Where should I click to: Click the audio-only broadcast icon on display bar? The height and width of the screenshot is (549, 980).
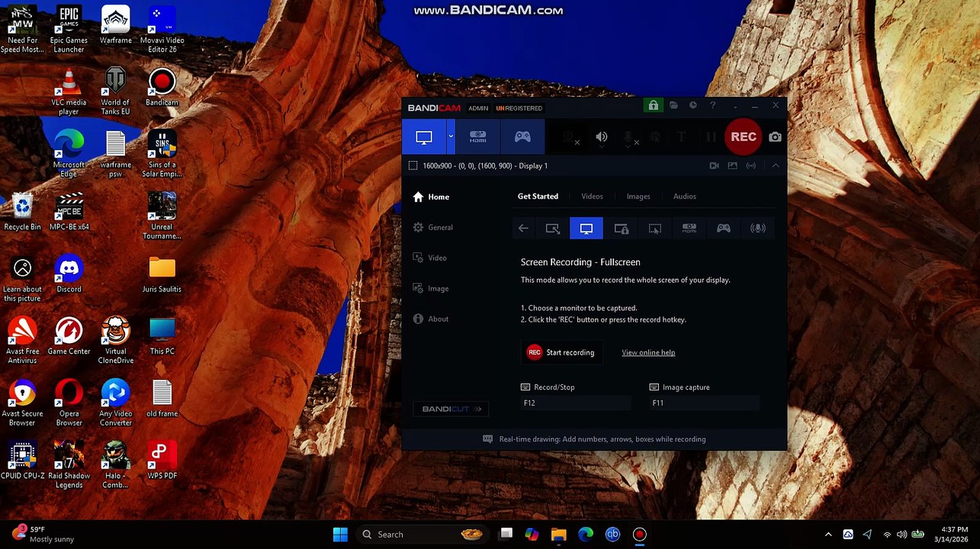[751, 165]
